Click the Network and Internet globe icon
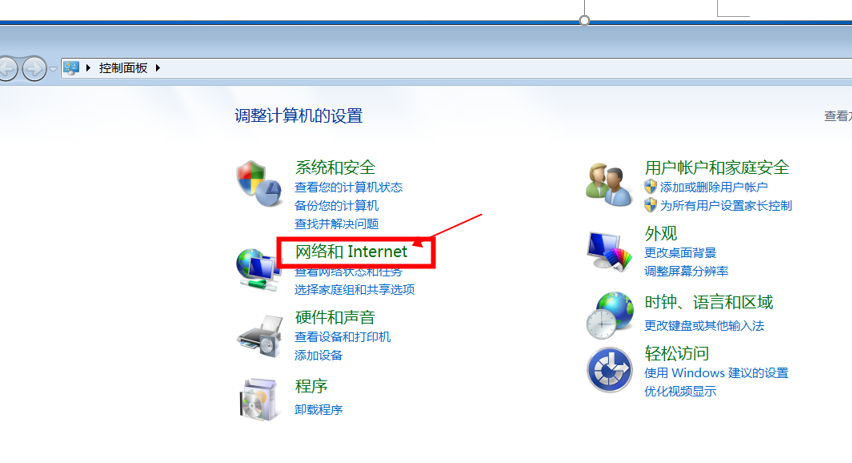The width and height of the screenshot is (852, 463). coord(258,270)
